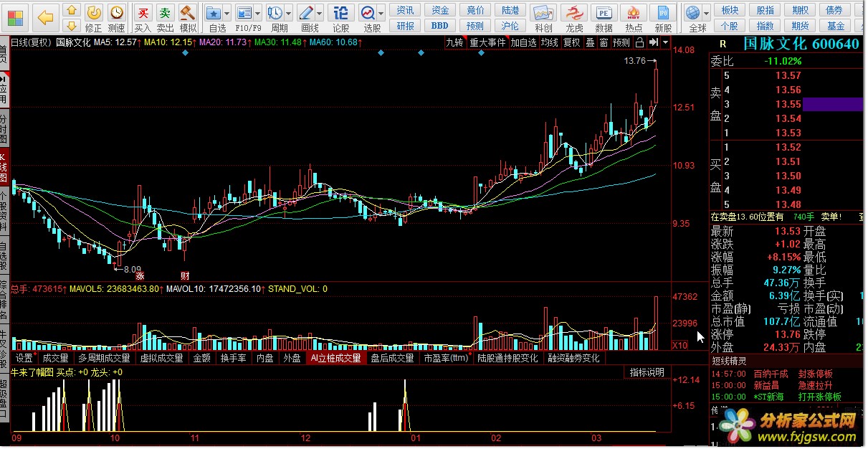Screen dimensions: 868x449
Task: Select the 融资融券变化 tab
Action: tap(575, 358)
